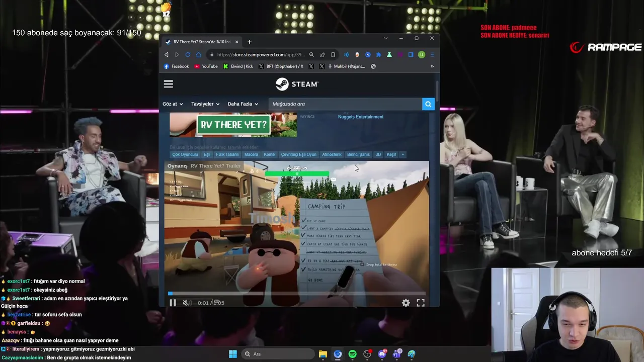
Task: Click the Atmosferik tag
Action: pos(332,154)
